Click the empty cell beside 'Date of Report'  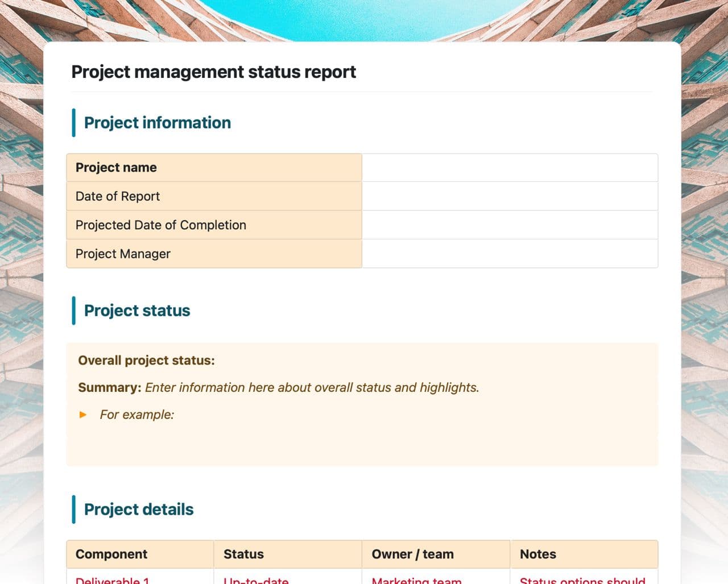coord(510,196)
